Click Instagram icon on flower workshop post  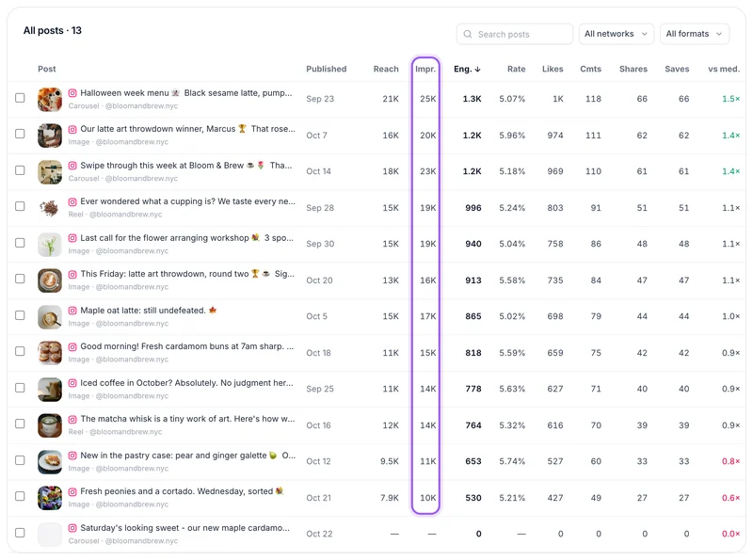point(72,238)
